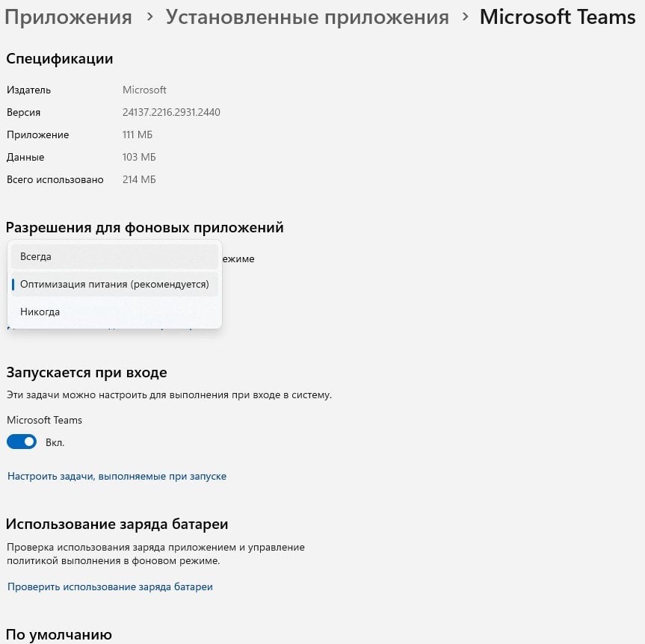Image resolution: width=645 pixels, height=644 pixels.
Task: Click the Спецификации section heading
Action: pos(60,59)
